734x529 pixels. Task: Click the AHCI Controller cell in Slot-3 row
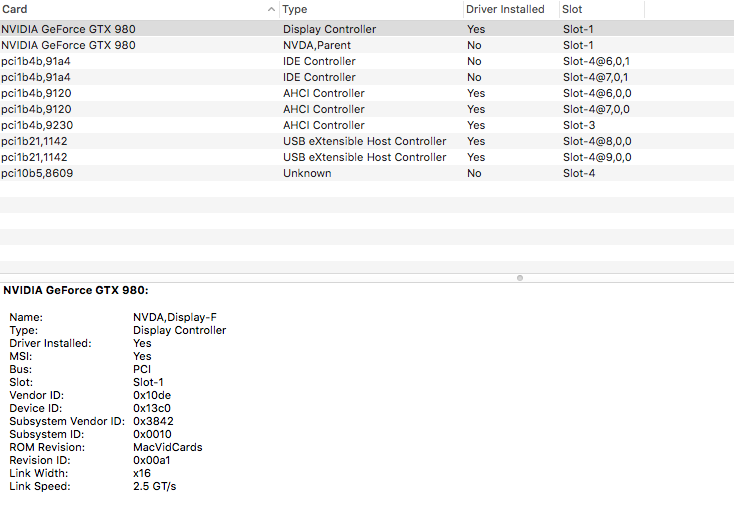pyautogui.click(x=323, y=125)
